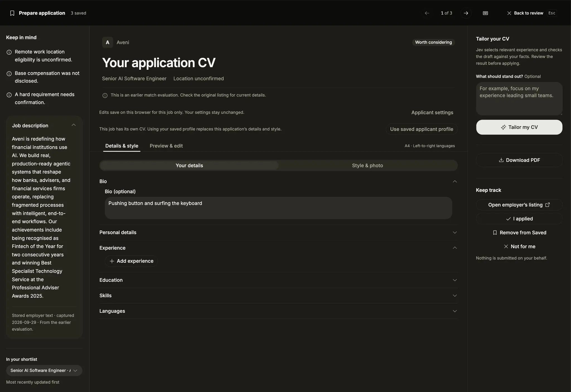Select the Style & photo segment
This screenshot has height=392, width=571.
click(367, 166)
